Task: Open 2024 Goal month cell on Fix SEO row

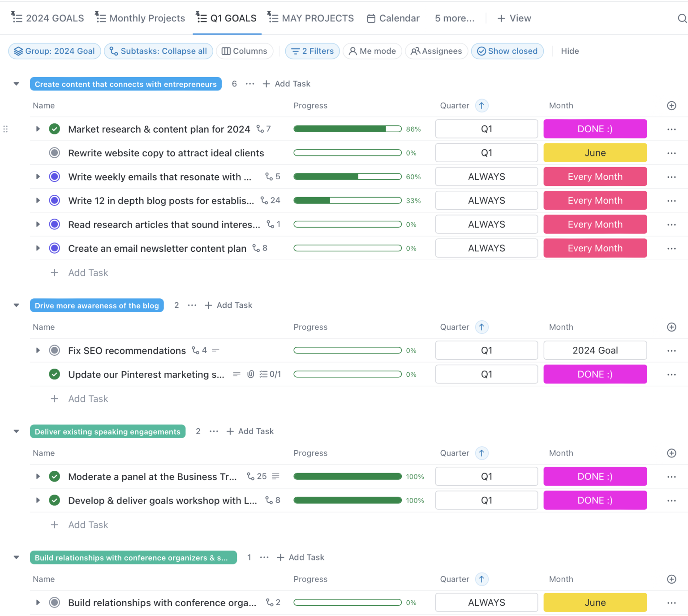Action: [595, 350]
